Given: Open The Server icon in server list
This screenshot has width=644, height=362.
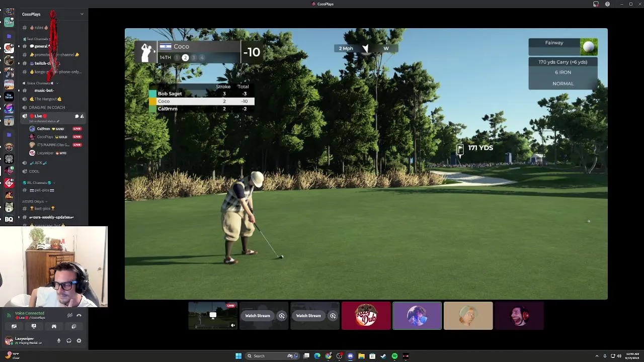Looking at the screenshot, I should point(9,96).
